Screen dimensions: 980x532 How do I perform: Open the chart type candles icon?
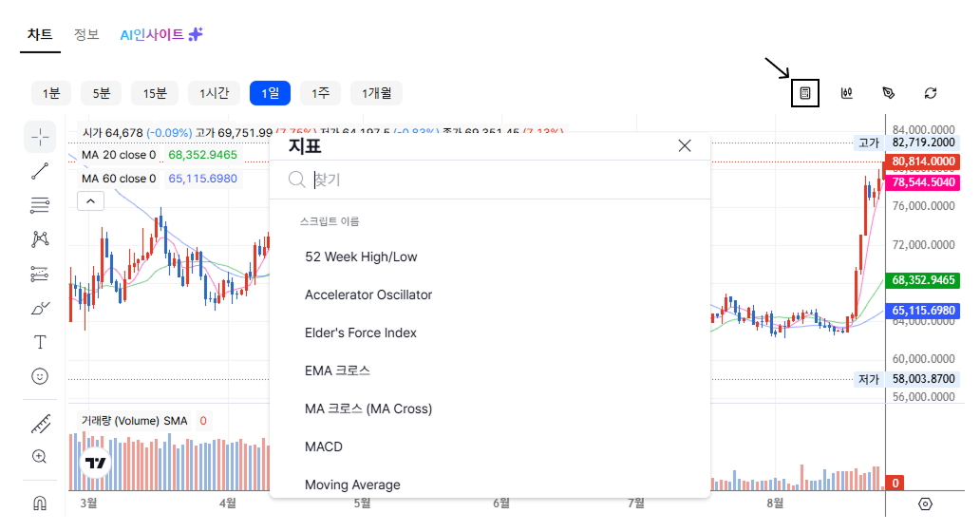[847, 93]
